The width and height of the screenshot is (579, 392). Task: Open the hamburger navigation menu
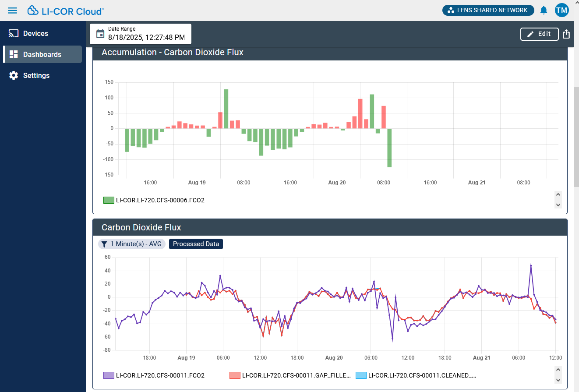[13, 11]
